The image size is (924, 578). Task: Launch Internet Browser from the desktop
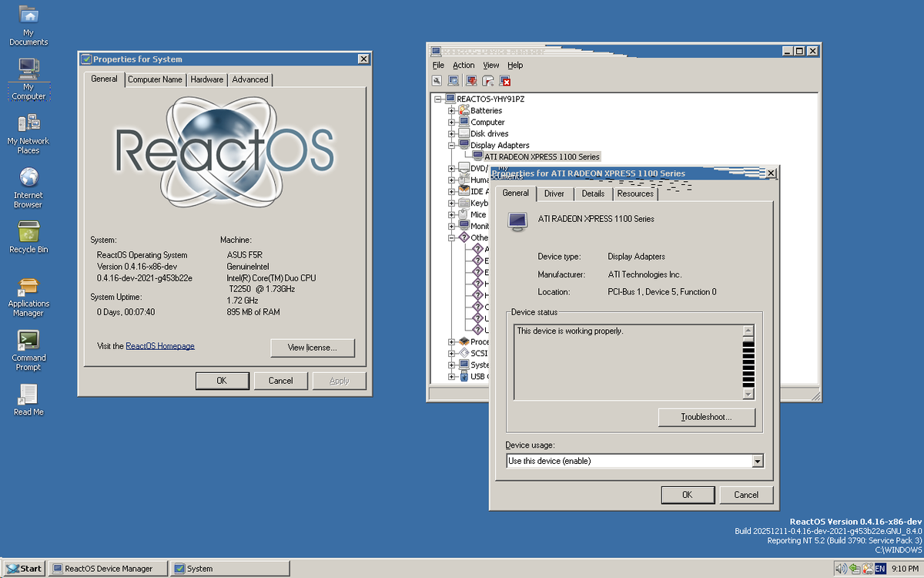tap(28, 177)
